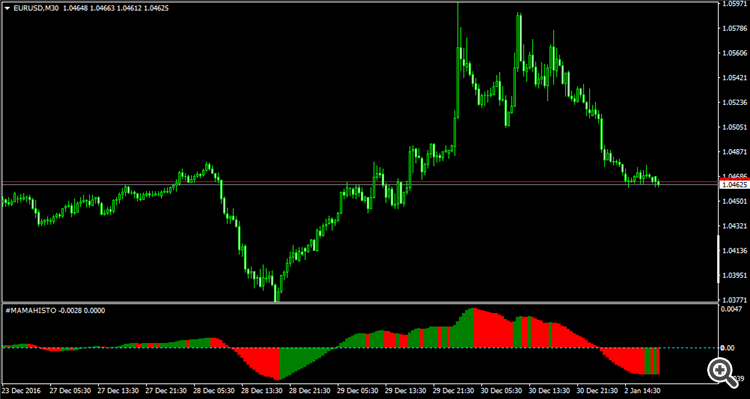This screenshot has width=750, height=399.
Task: Click indicator zero level label 0.00
Action: [x=728, y=348]
